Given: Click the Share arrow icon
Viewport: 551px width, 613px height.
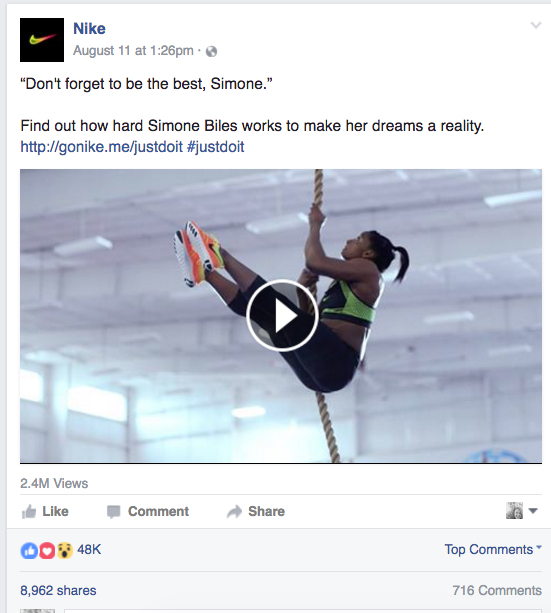Looking at the screenshot, I should (234, 511).
